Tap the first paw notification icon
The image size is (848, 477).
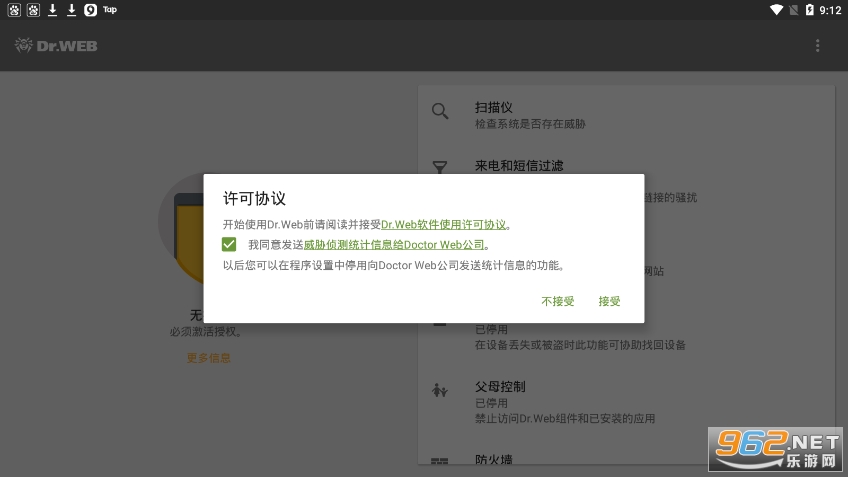14,10
